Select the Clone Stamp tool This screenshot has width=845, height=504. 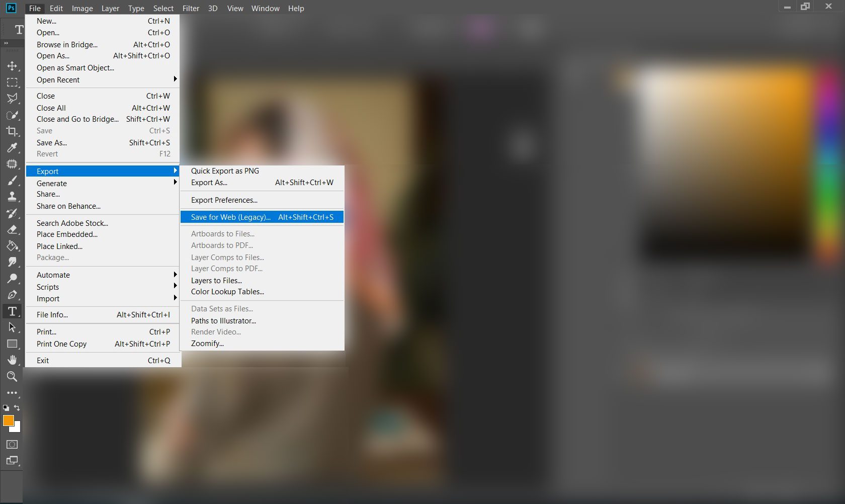12,197
